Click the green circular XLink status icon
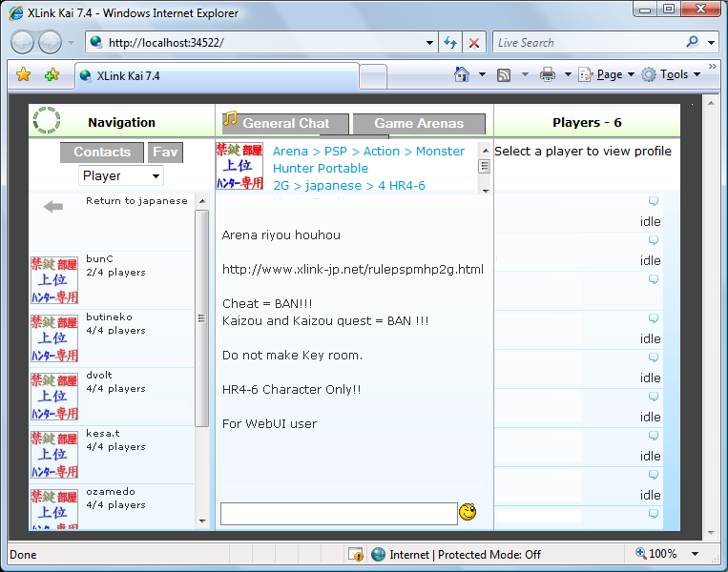The width and height of the screenshot is (728, 572). 47,121
